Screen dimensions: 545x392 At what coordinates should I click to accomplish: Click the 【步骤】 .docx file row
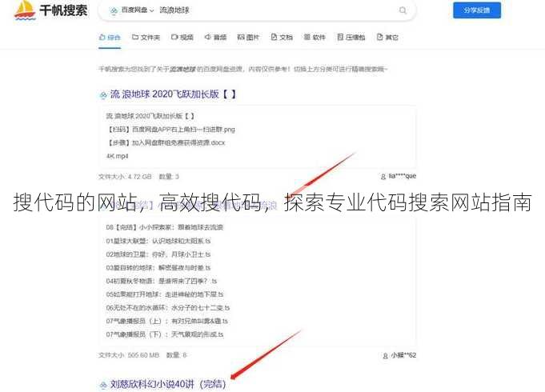166,142
